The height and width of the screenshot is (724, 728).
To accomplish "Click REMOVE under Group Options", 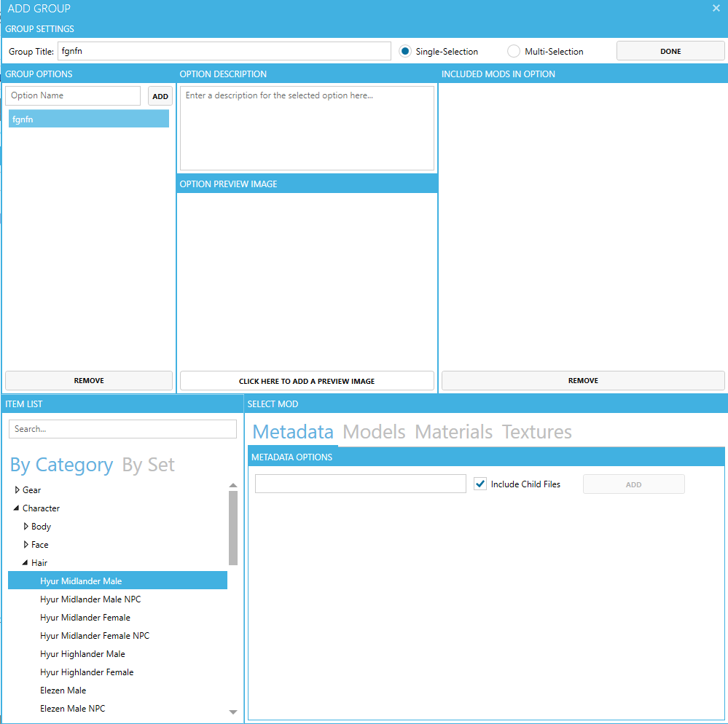I will point(89,380).
